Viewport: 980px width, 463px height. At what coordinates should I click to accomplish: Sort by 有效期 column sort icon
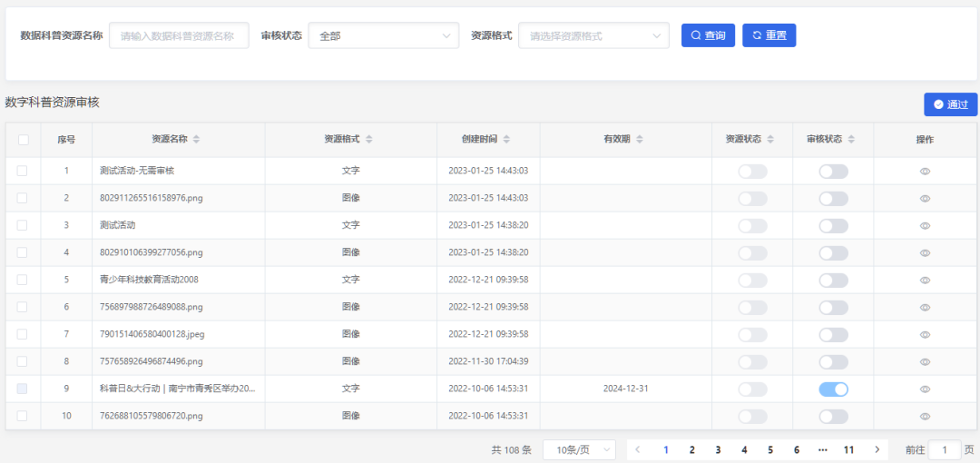coord(639,140)
